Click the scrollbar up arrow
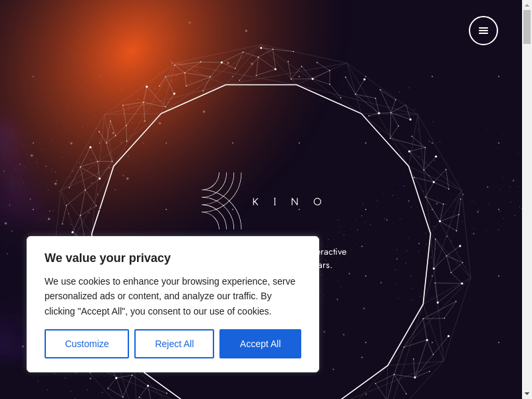 [527, 5]
